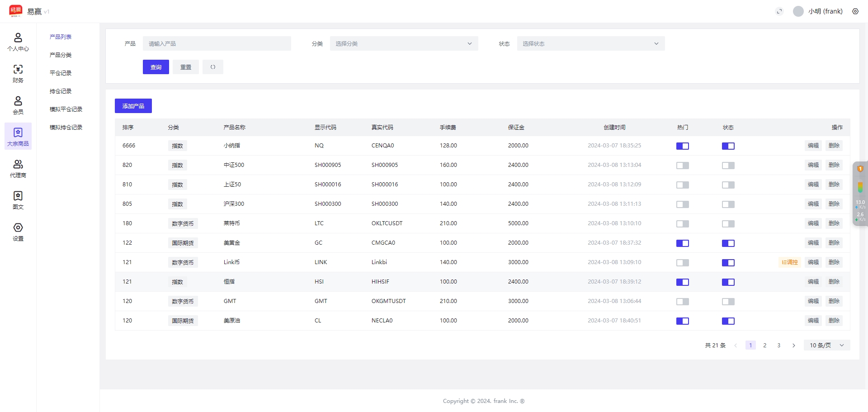This screenshot has width=868, height=412.
Task: Click 编辑 for 小纳指 row
Action: pyautogui.click(x=813, y=146)
